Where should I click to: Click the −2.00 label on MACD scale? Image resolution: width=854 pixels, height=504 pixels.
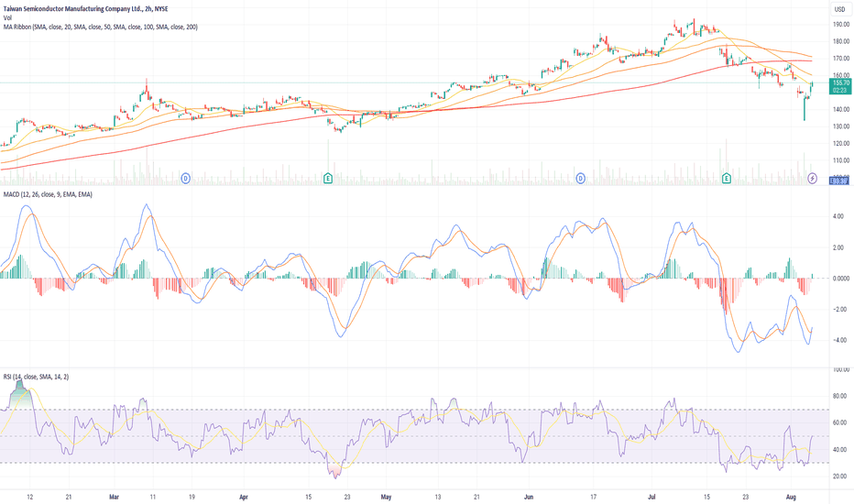[x=839, y=310]
